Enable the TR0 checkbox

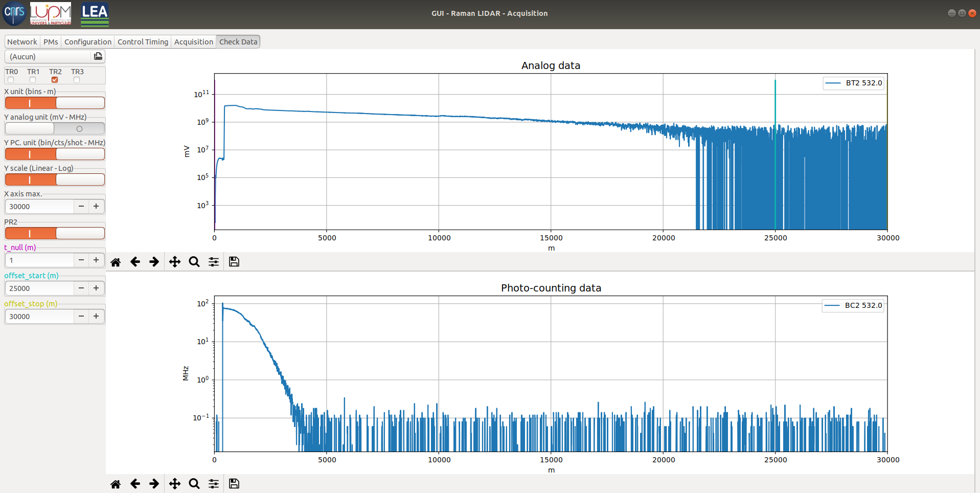tap(11, 80)
